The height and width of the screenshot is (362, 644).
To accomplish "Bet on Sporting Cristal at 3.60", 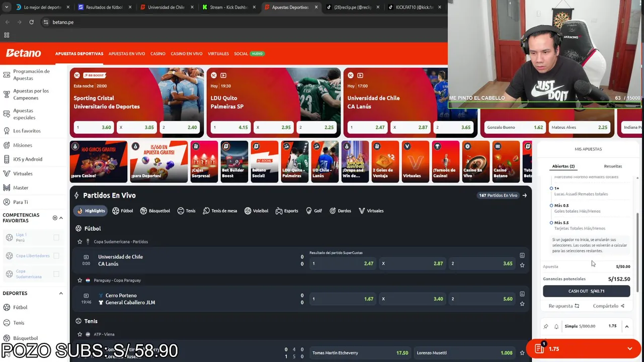I will click(94, 127).
